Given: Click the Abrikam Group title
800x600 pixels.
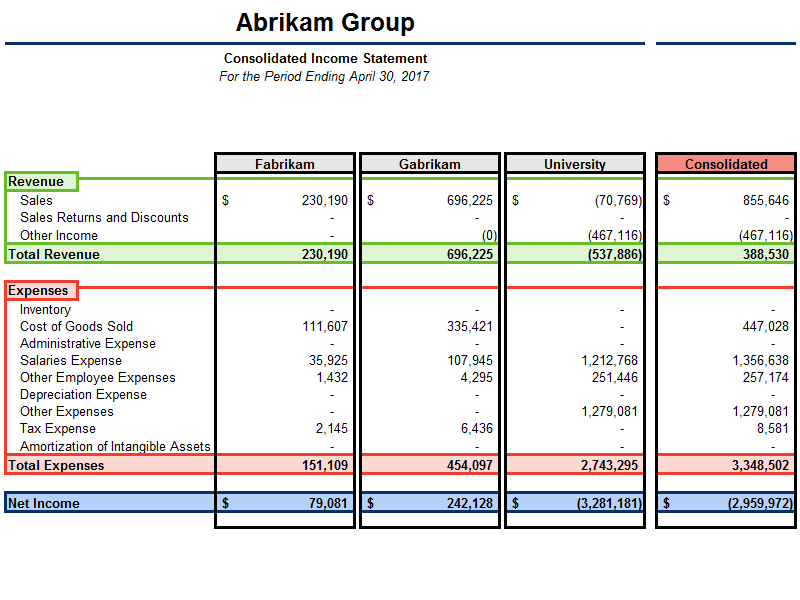Looking at the screenshot, I should [x=325, y=22].
